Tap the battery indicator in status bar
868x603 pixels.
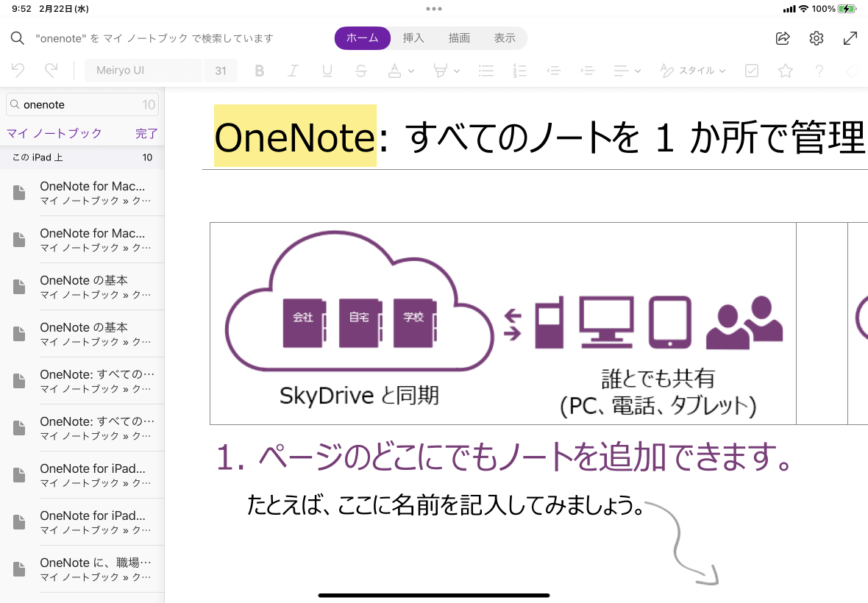pos(847,9)
